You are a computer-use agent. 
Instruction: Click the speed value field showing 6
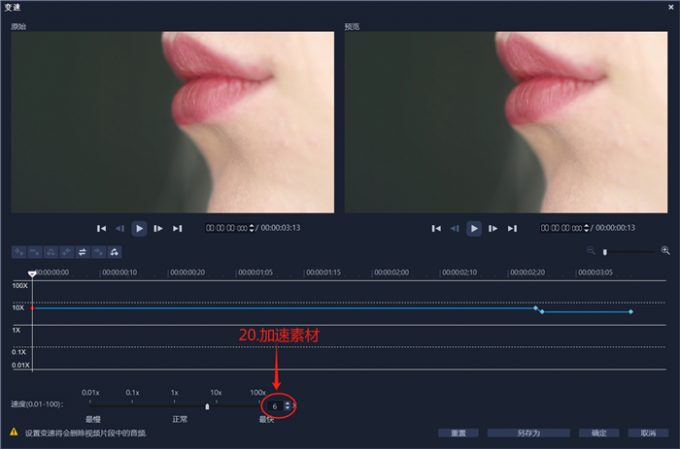(x=275, y=406)
